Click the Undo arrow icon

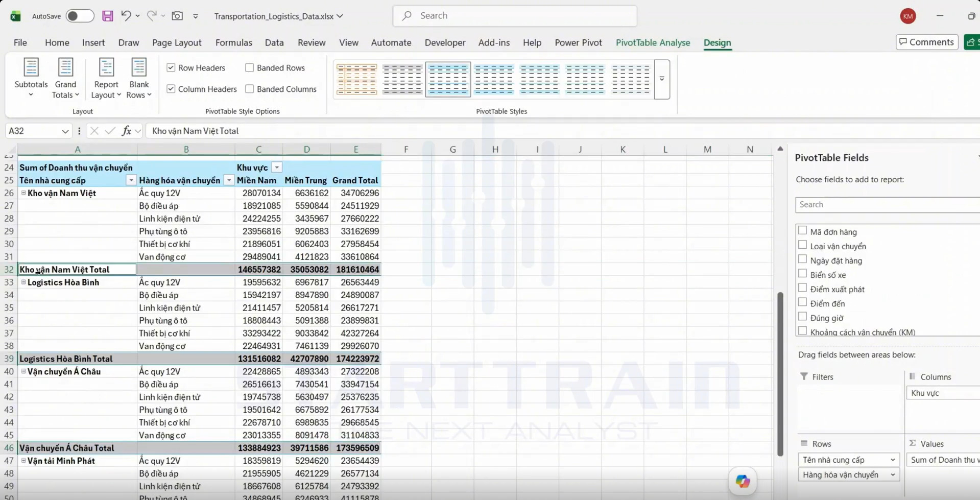[126, 16]
